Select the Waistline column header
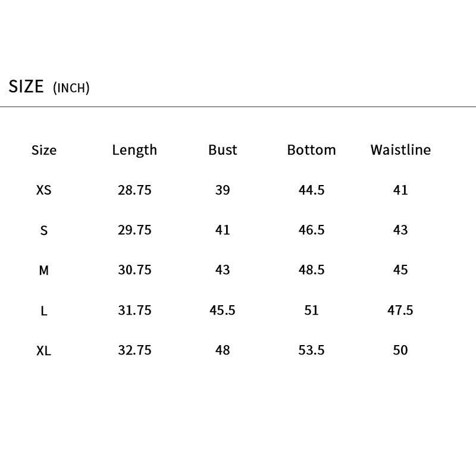The height and width of the screenshot is (476, 476). 400,150
